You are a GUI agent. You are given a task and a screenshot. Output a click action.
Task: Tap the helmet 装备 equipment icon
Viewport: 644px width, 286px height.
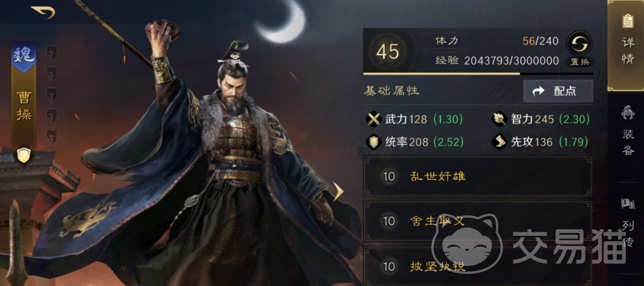[x=628, y=112]
